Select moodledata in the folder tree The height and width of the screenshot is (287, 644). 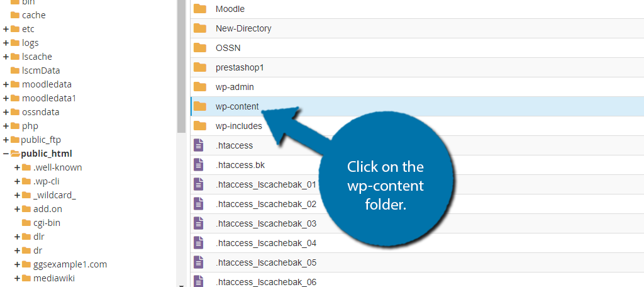(x=47, y=84)
